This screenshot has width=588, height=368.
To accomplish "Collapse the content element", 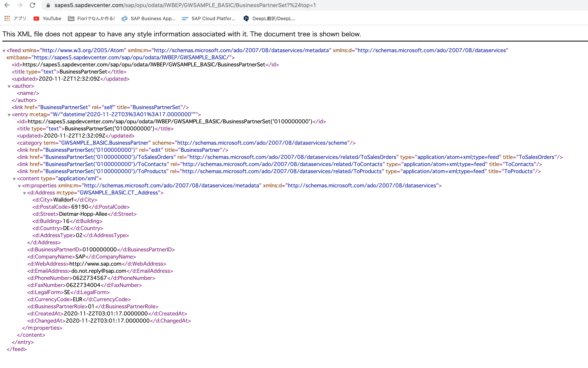I will 14,179.
